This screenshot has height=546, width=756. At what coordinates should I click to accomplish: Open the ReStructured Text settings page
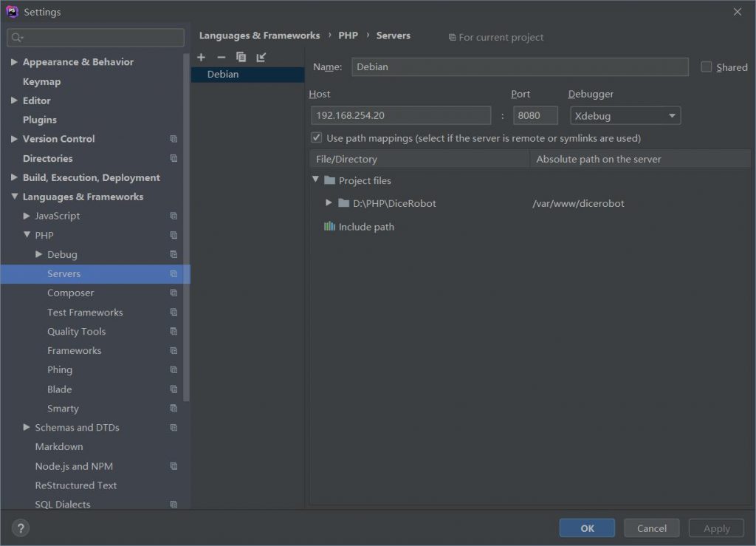click(76, 485)
